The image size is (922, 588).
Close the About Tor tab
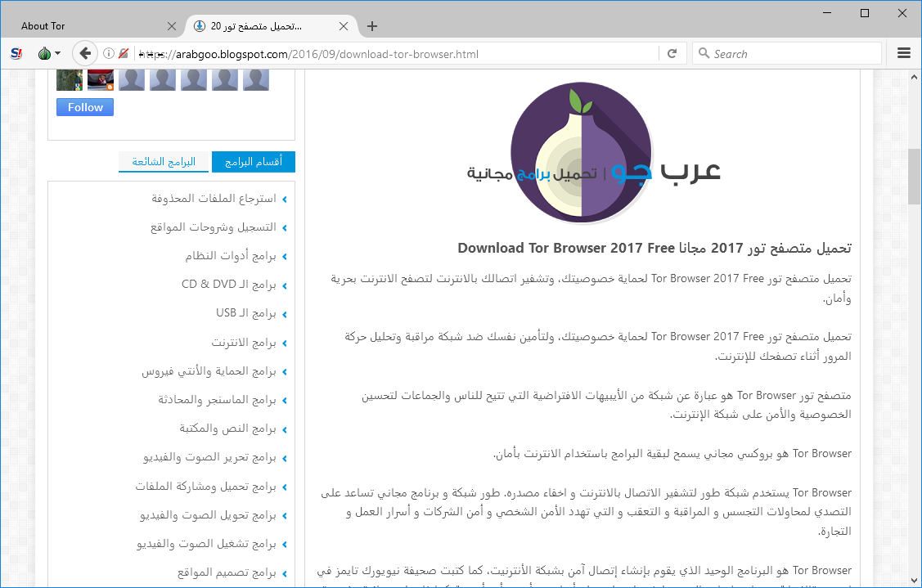(x=171, y=26)
